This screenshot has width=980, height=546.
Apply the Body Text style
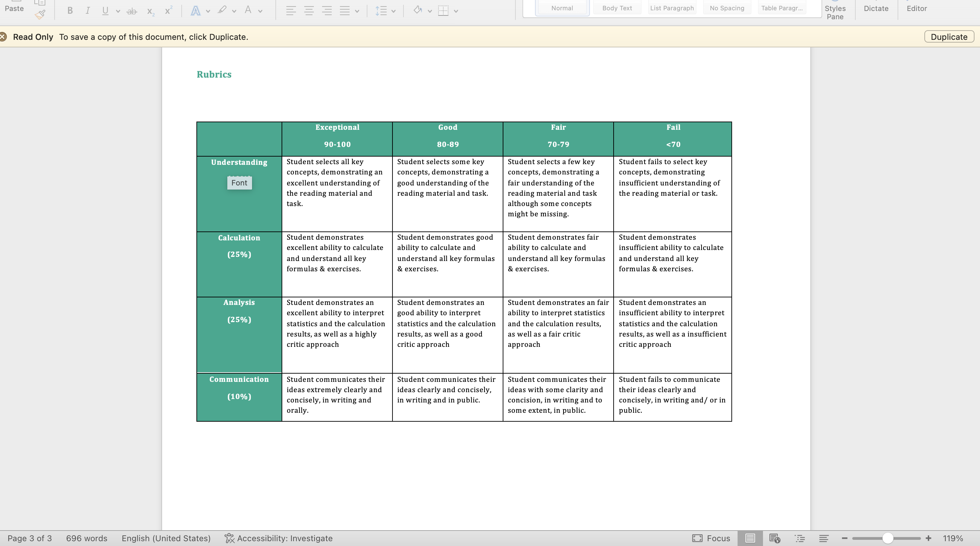click(x=617, y=7)
